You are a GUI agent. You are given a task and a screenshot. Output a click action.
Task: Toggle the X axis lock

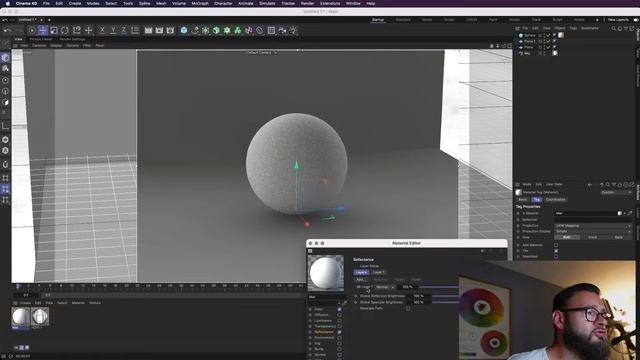pos(102,30)
